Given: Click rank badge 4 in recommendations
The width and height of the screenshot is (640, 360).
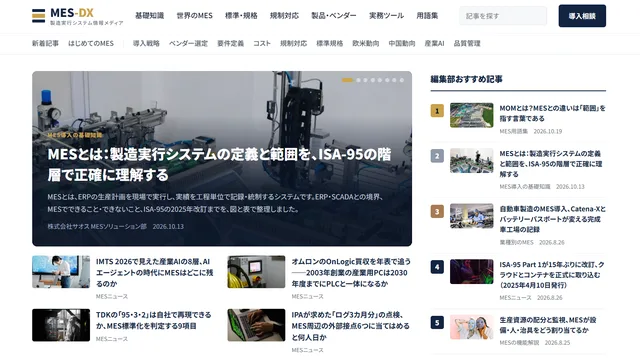Looking at the screenshot, I should point(437,267).
